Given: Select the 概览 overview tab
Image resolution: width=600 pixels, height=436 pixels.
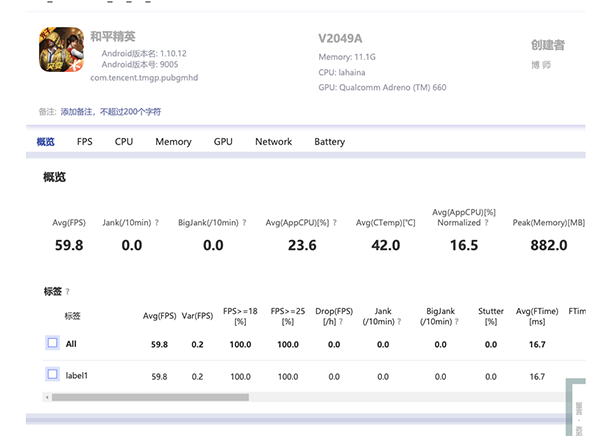Looking at the screenshot, I should (x=46, y=142).
